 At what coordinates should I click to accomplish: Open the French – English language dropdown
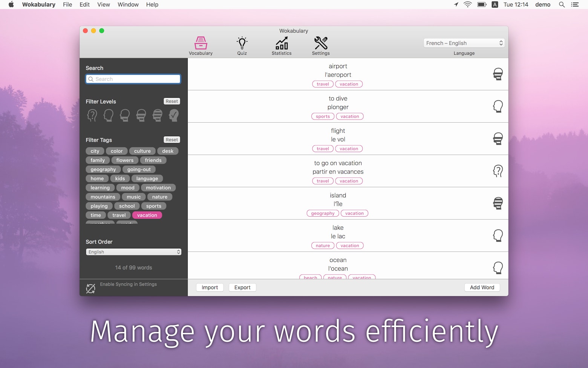tap(464, 43)
